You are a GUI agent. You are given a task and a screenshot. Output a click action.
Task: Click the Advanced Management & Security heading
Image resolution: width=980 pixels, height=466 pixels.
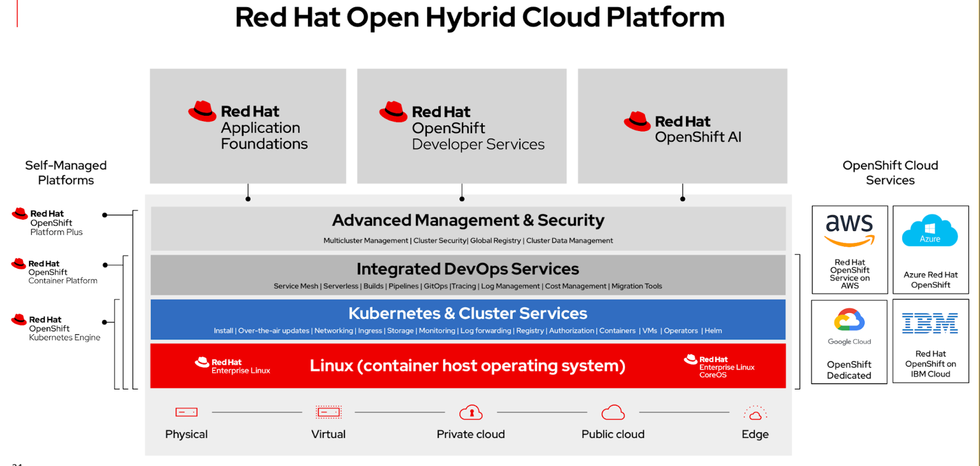468,220
